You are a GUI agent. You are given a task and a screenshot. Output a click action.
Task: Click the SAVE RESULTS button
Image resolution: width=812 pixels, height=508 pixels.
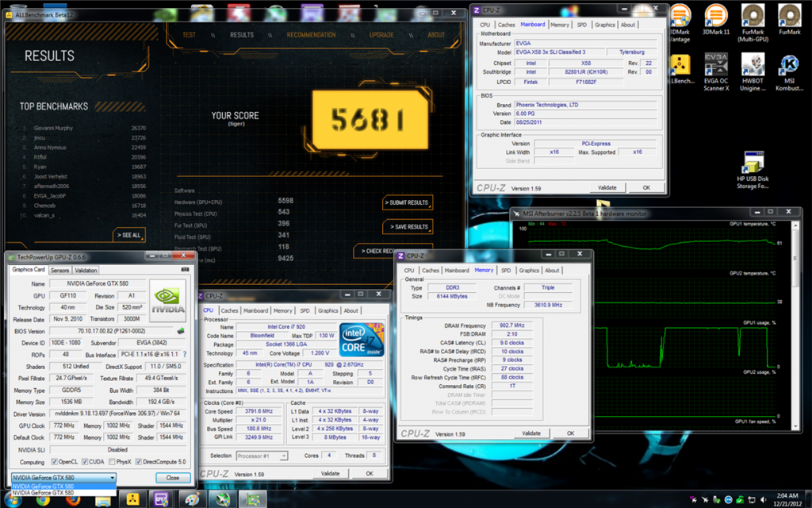click(408, 226)
